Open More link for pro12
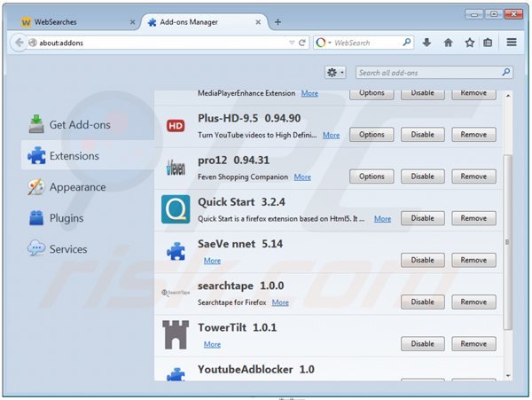Screen dimensions: 532x400 pos(302,176)
